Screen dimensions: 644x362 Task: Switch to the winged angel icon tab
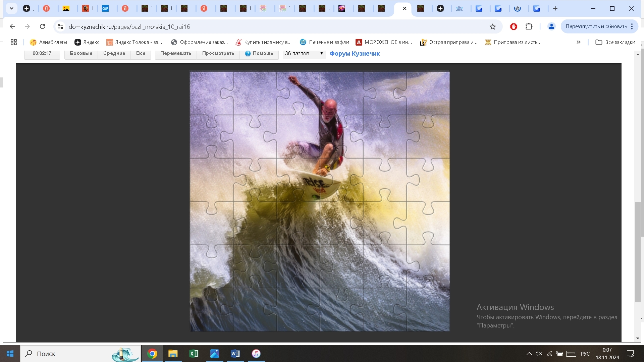(x=460, y=8)
